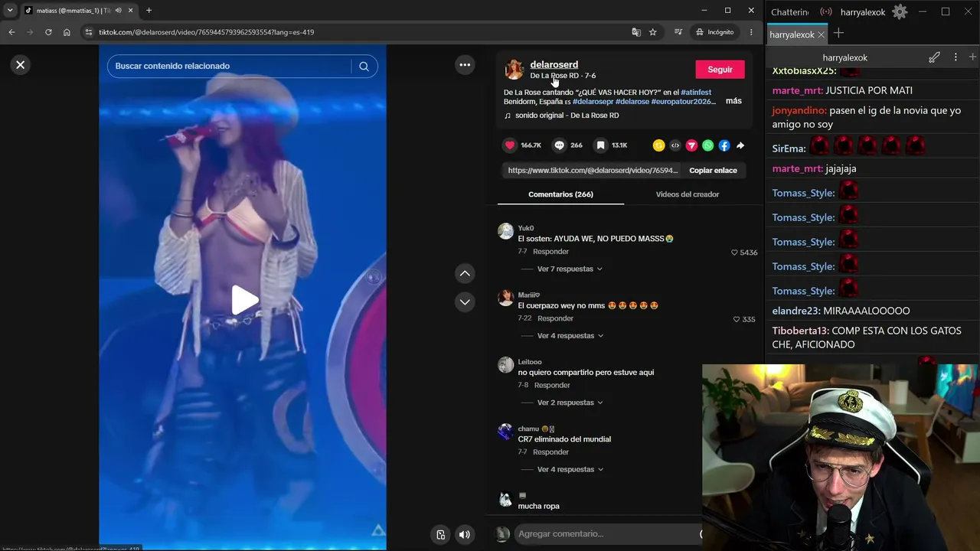Open the #delarosepr hashtag
Screen dimensions: 980x551
[x=593, y=102]
